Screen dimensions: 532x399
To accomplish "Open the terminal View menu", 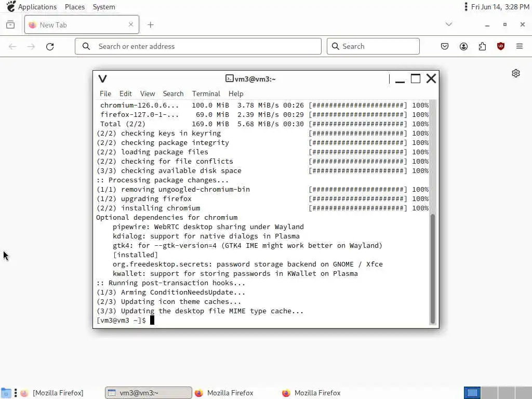I will coord(148,94).
